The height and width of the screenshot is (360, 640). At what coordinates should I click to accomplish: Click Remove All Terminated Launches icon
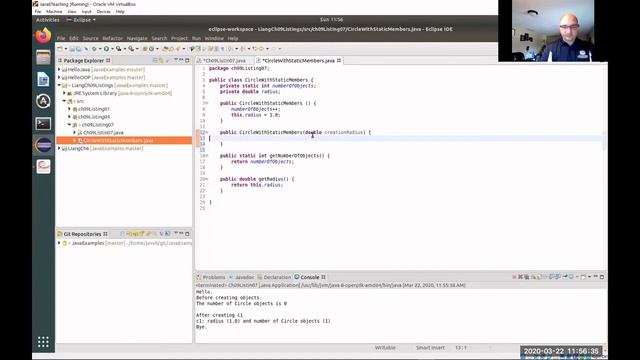[x=527, y=277]
